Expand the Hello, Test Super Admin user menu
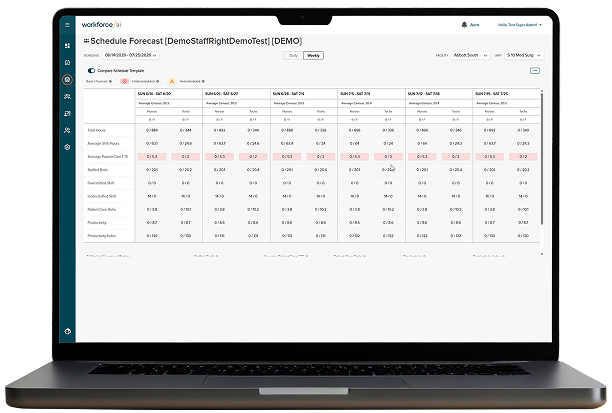612x413 pixels. (x=519, y=25)
